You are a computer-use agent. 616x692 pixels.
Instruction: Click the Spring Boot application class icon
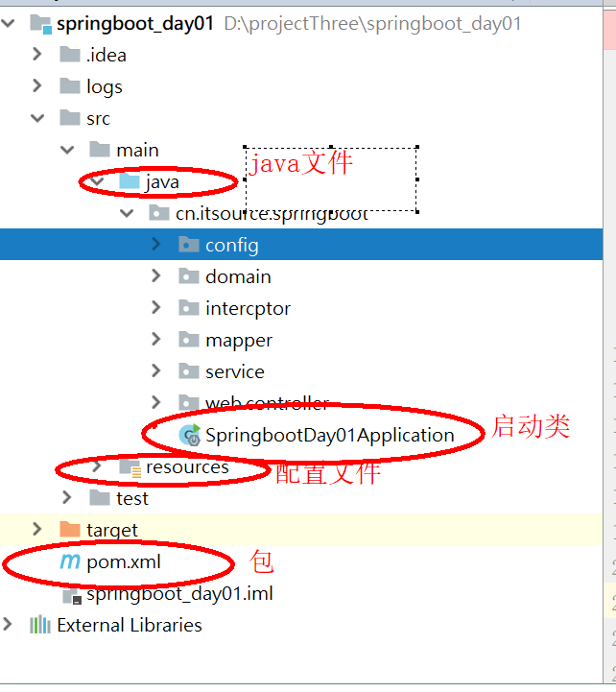tap(190, 435)
